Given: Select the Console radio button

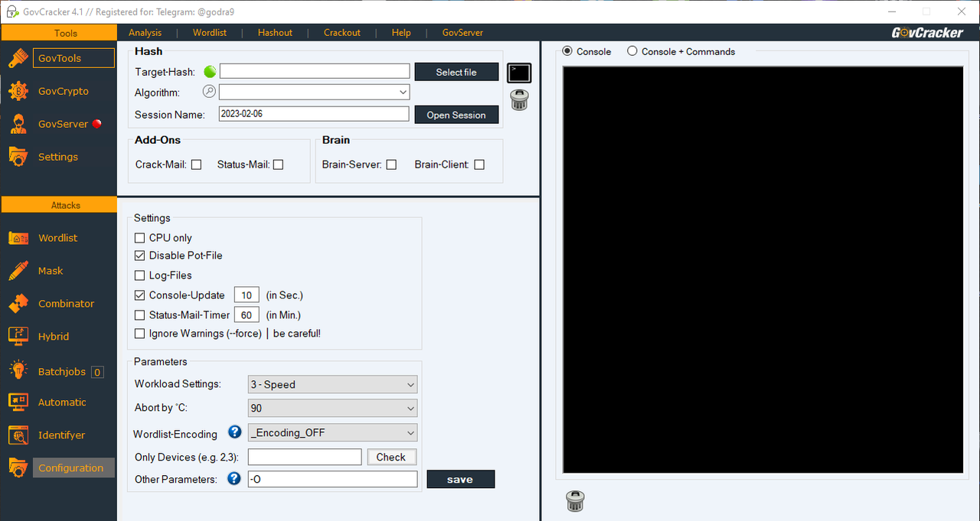Looking at the screenshot, I should point(567,51).
